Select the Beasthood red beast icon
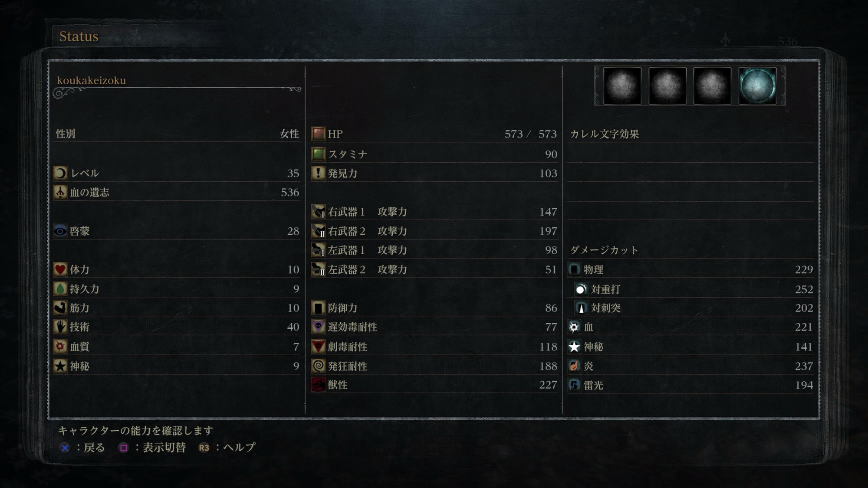This screenshot has width=868, height=488. click(x=318, y=385)
